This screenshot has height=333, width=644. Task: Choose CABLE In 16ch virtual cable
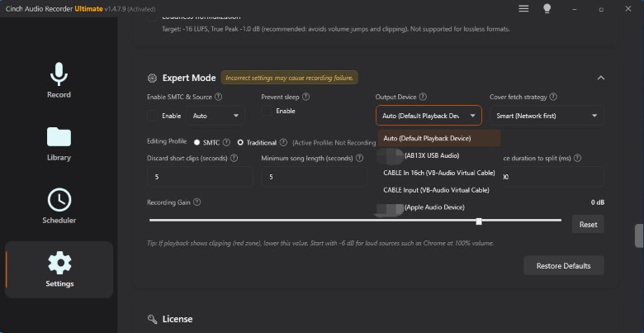(439, 173)
